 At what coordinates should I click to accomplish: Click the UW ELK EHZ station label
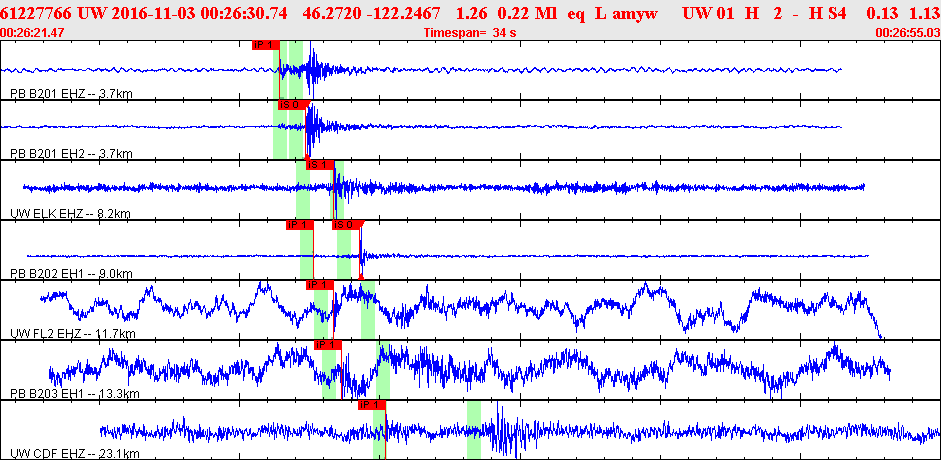(70, 214)
